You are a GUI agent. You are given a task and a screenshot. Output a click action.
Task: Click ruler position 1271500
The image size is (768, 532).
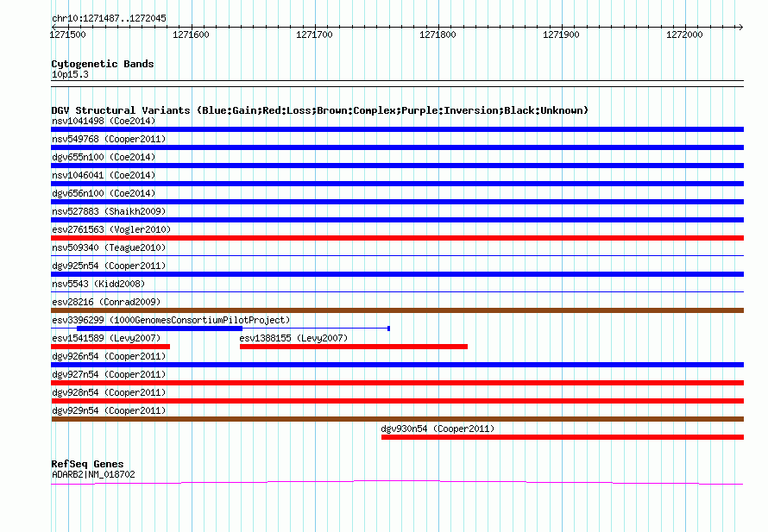pos(67,34)
